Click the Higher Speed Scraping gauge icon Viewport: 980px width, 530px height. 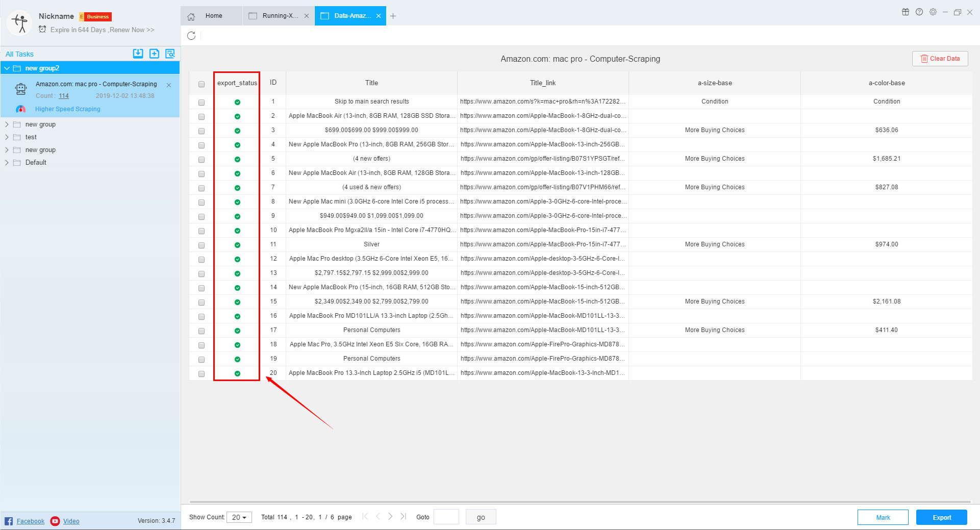pyautogui.click(x=20, y=109)
